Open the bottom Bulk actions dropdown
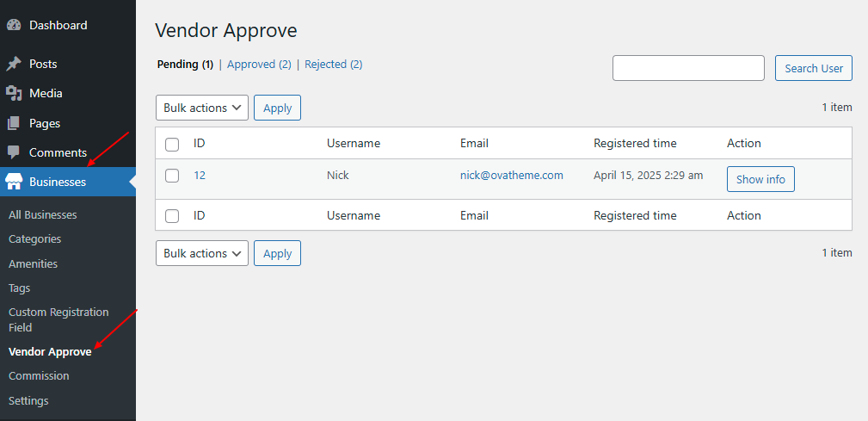This screenshot has width=868, height=421. (202, 253)
